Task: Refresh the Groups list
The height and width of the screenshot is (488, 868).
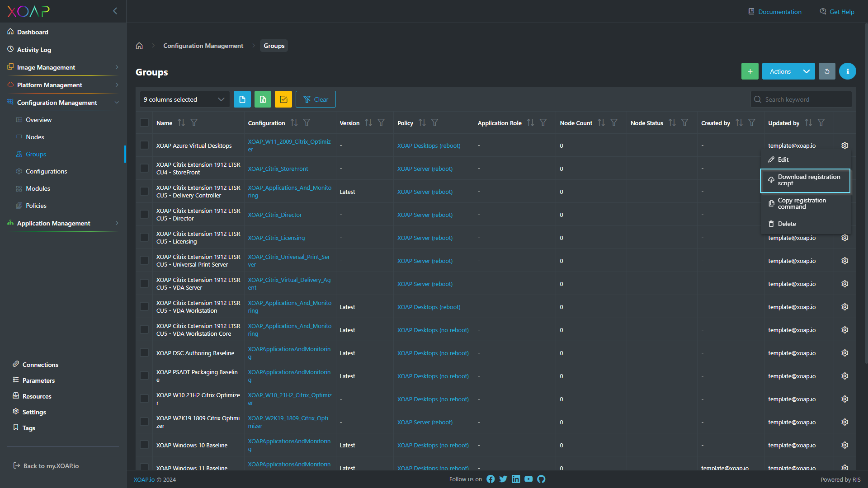Action: pyautogui.click(x=827, y=71)
